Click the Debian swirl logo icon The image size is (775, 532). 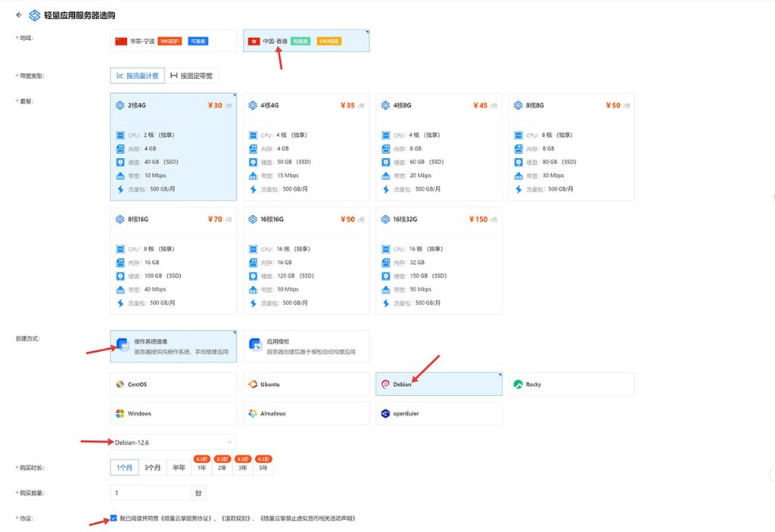pyautogui.click(x=385, y=384)
